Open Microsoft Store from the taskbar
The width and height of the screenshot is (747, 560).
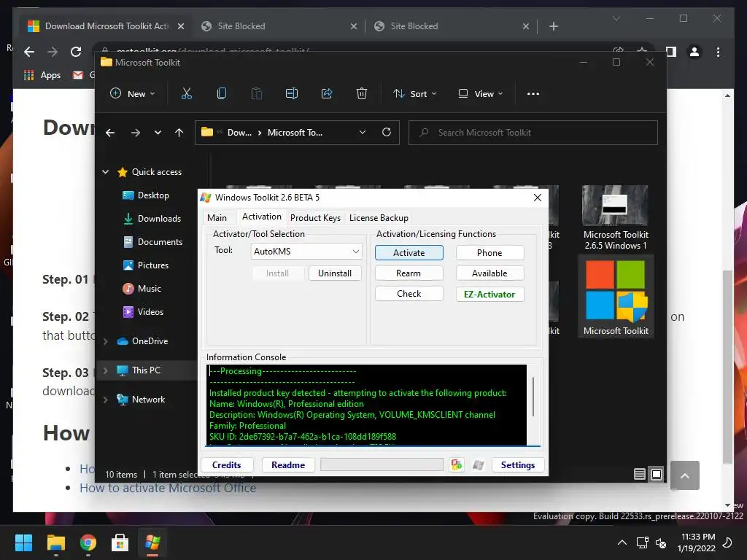point(120,542)
